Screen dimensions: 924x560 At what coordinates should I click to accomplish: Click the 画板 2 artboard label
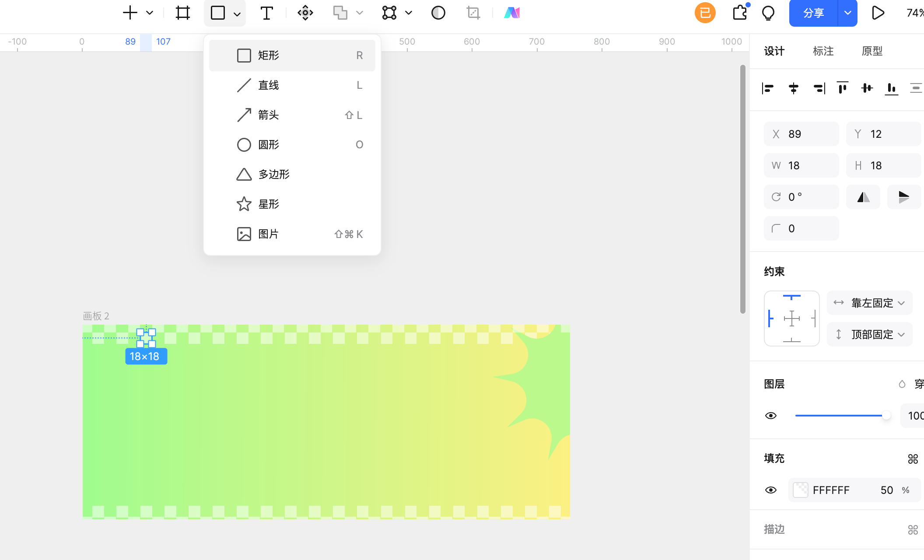coord(96,316)
